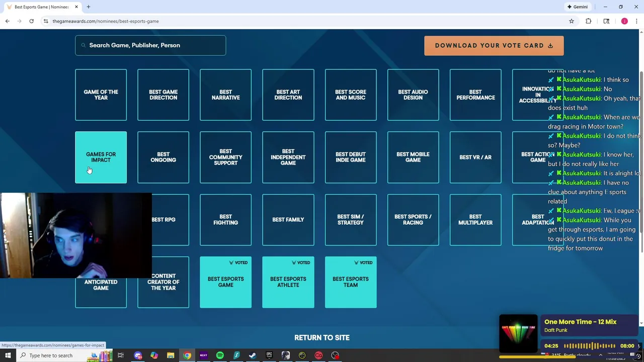Screen dimensions: 644x362
Task: Launch Steam from the taskbar
Action: pyautogui.click(x=253, y=355)
